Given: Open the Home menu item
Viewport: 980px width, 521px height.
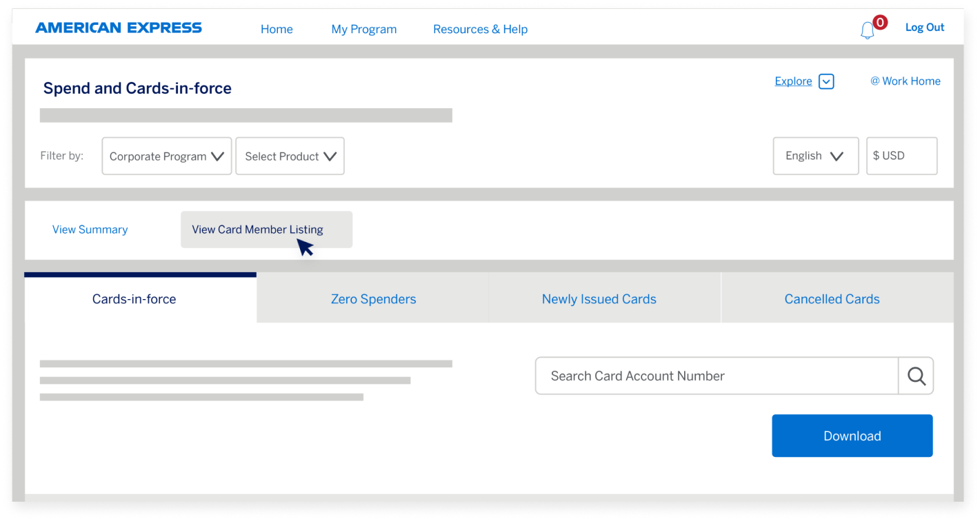Looking at the screenshot, I should click(x=277, y=29).
